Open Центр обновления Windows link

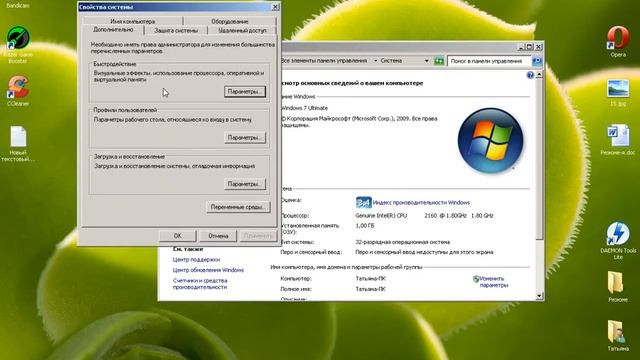tap(208, 270)
